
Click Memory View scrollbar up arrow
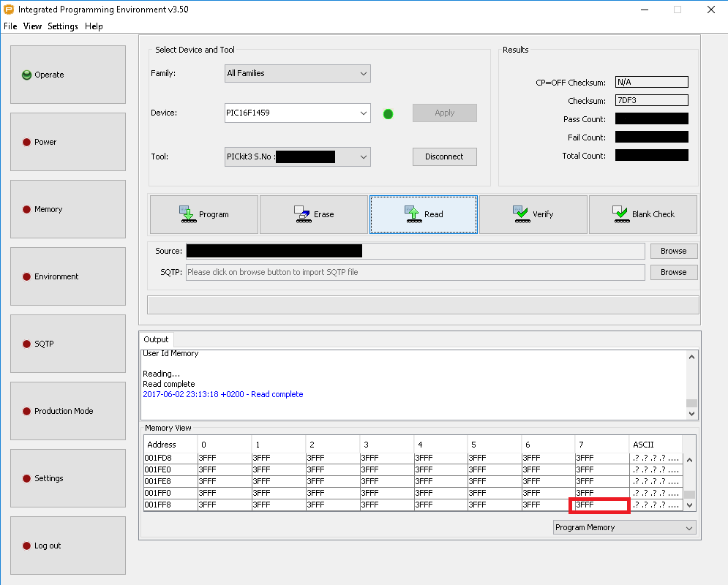(x=689, y=460)
